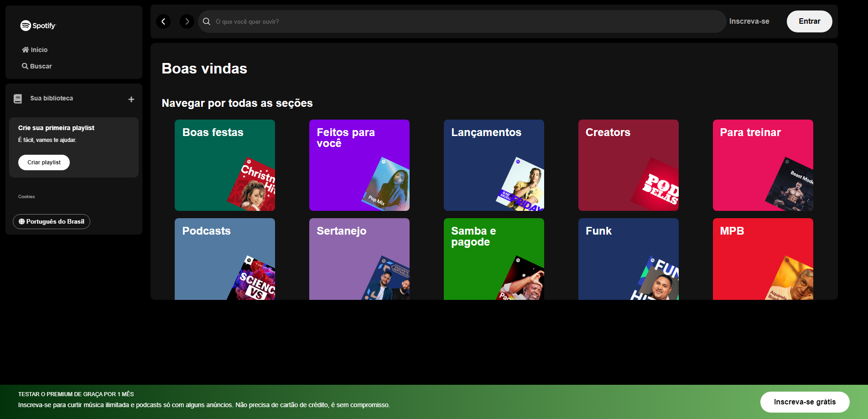Open the MPB category card
Viewport: 868px width, 419px height.
click(x=763, y=259)
